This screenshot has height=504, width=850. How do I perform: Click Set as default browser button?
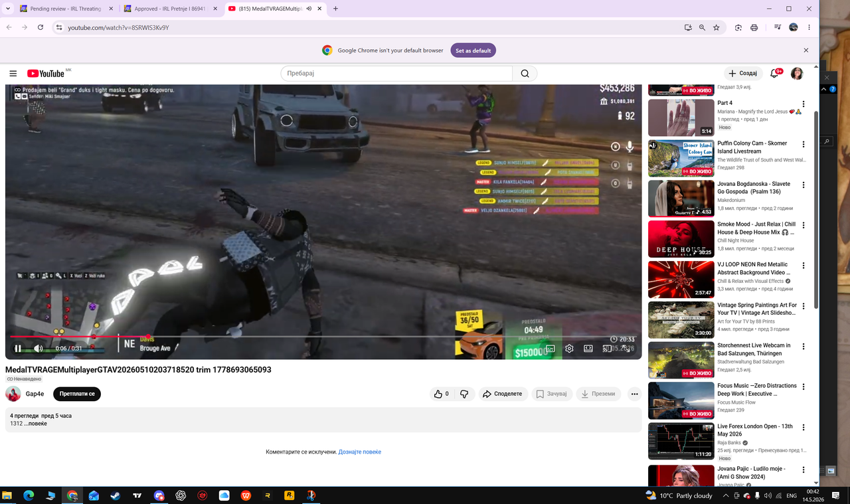click(x=473, y=50)
